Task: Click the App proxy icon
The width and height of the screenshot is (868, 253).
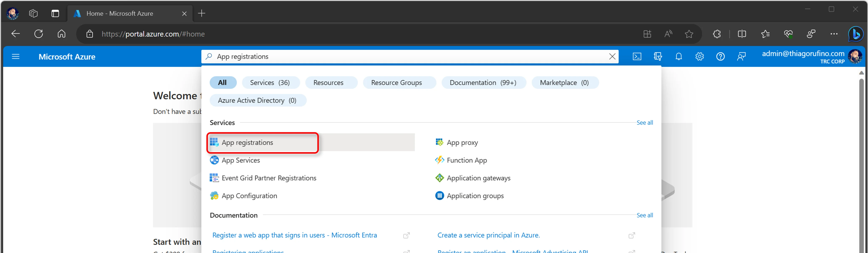Action: click(x=439, y=142)
